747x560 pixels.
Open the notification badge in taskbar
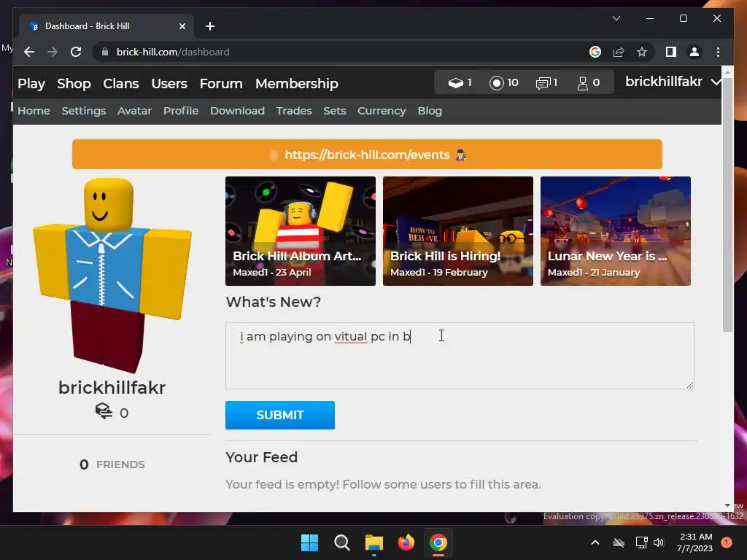pos(727,542)
